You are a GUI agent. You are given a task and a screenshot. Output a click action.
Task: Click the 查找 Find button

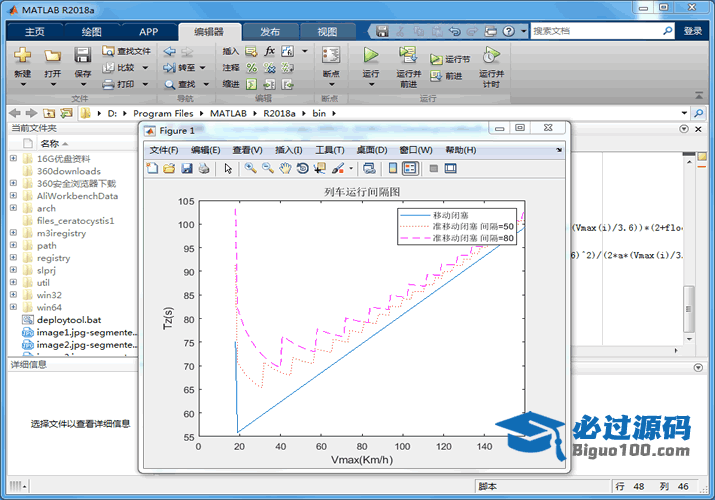186,84
